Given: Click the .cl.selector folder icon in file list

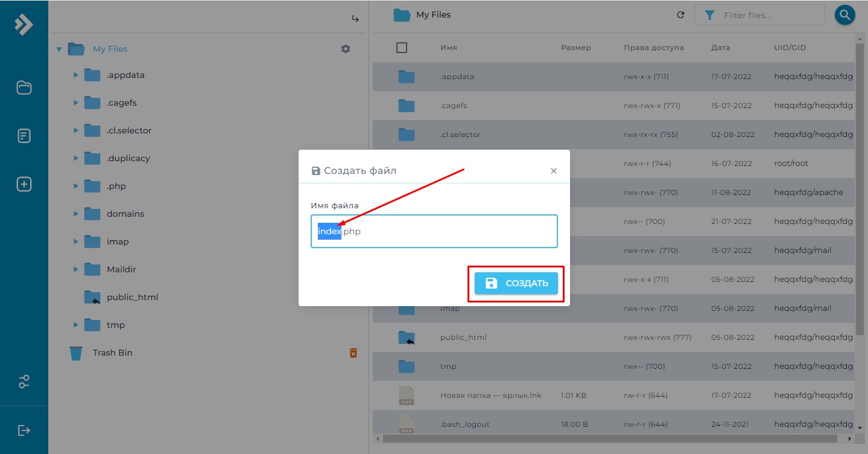Looking at the screenshot, I should pos(407,135).
